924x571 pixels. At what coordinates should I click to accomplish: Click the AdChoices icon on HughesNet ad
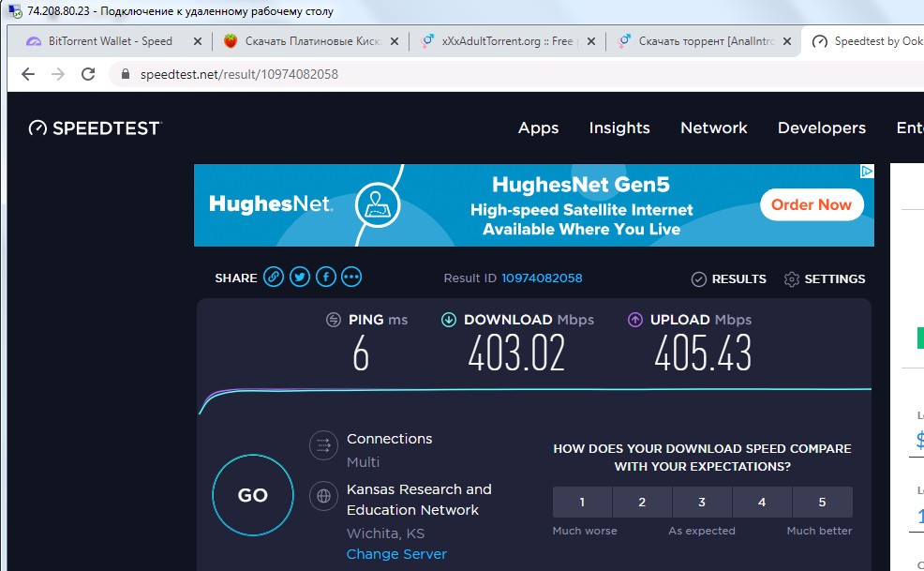(866, 172)
